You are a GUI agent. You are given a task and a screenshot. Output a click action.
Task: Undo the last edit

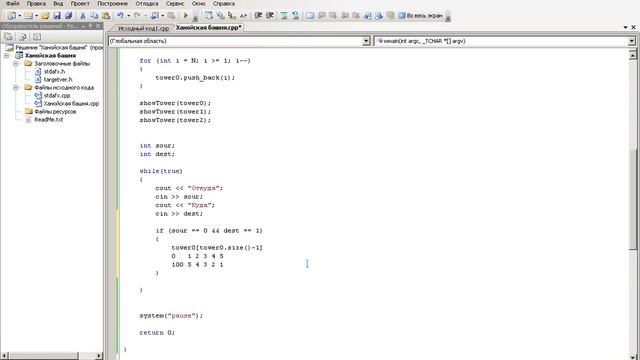pos(120,16)
